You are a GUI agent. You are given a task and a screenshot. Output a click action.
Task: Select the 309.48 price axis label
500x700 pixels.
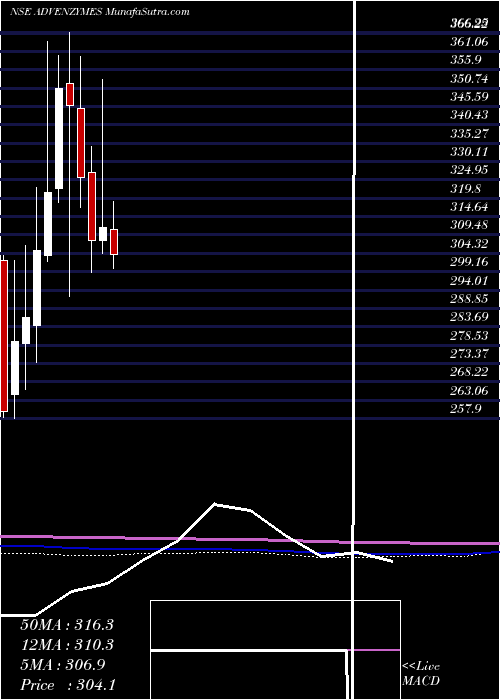[x=470, y=225]
